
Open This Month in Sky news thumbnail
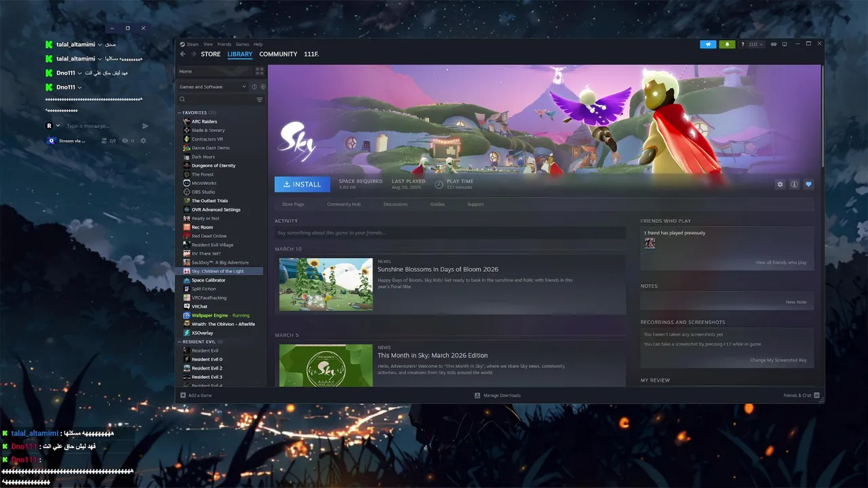[x=325, y=366]
